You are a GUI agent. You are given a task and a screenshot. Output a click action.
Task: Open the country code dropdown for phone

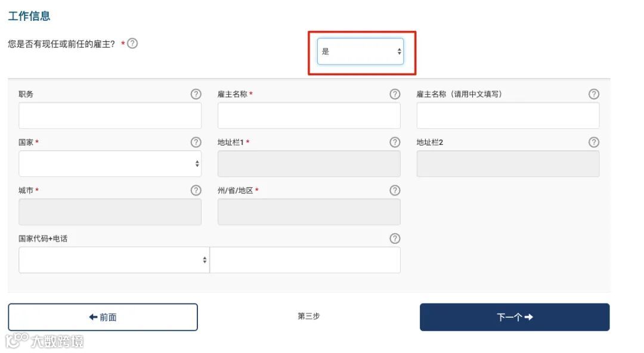(x=114, y=260)
